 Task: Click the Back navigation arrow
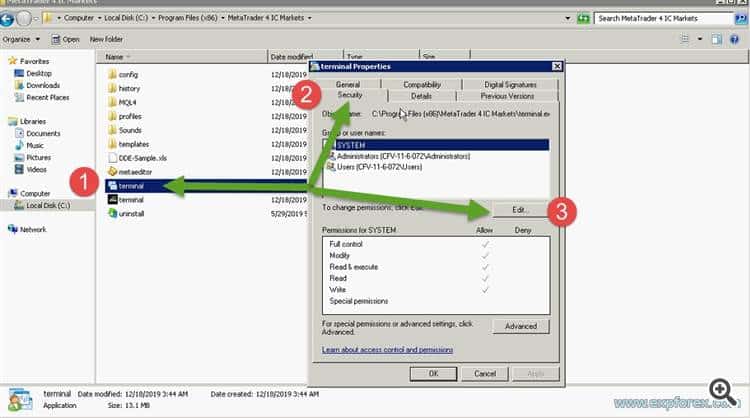point(9,18)
